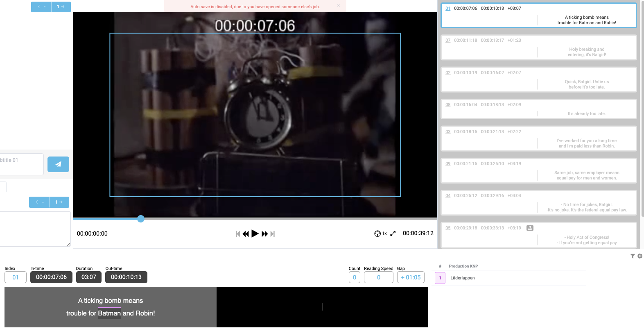
Task: Click the lower decrease stepper button
Action: click(39, 202)
